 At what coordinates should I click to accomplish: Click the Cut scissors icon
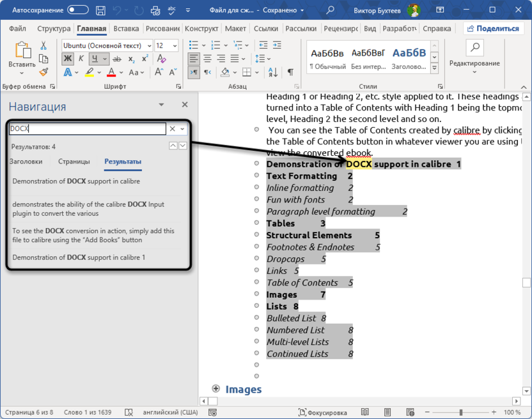click(43, 45)
